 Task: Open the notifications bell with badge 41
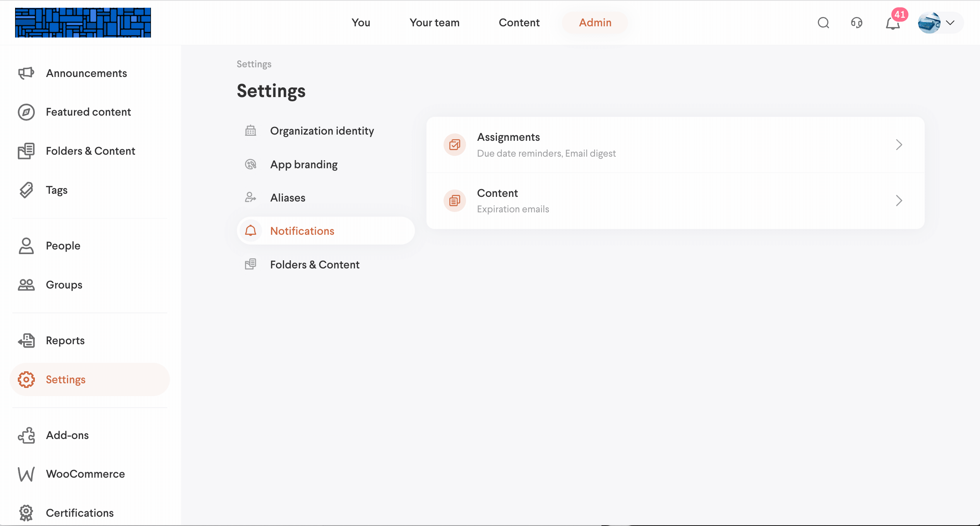893,23
